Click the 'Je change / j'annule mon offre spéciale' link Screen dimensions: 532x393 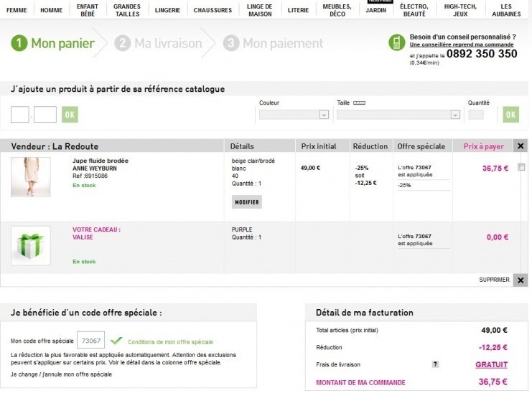[62, 374]
